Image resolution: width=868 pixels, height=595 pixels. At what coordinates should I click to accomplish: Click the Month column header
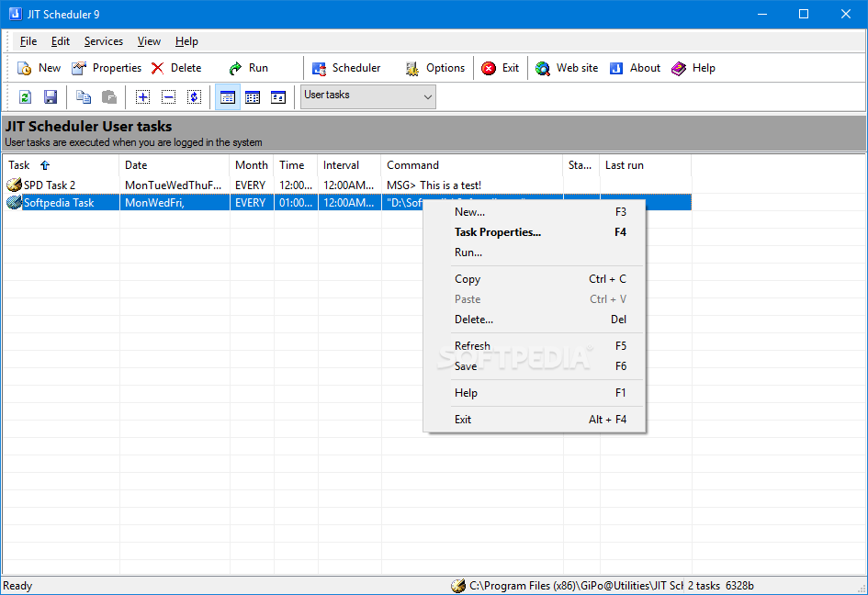point(252,165)
